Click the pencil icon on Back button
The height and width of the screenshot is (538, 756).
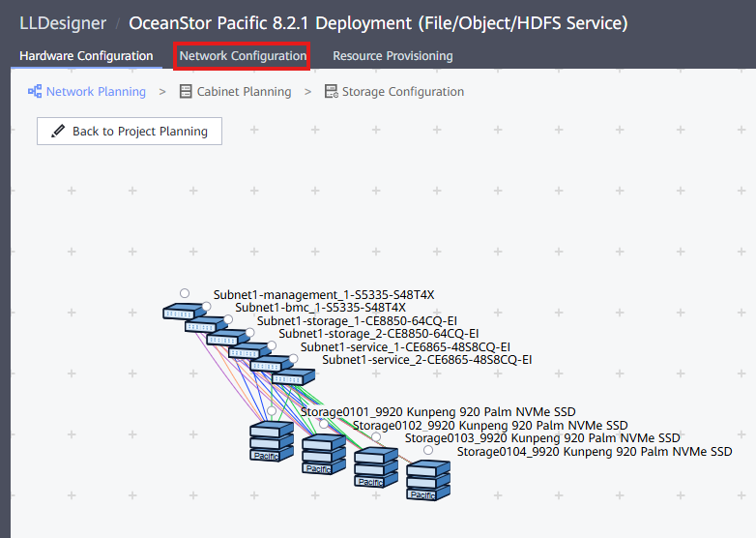click(58, 131)
